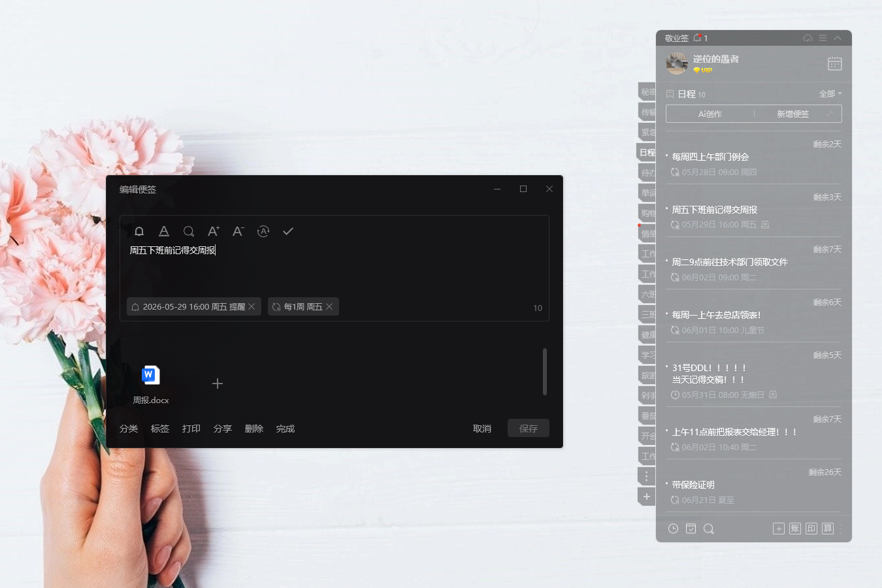Switch to the 秘密 side tab
882x588 pixels.
647,91
